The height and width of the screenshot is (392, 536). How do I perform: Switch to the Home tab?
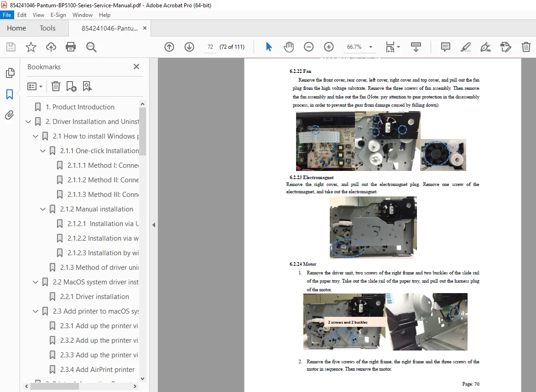click(16, 28)
